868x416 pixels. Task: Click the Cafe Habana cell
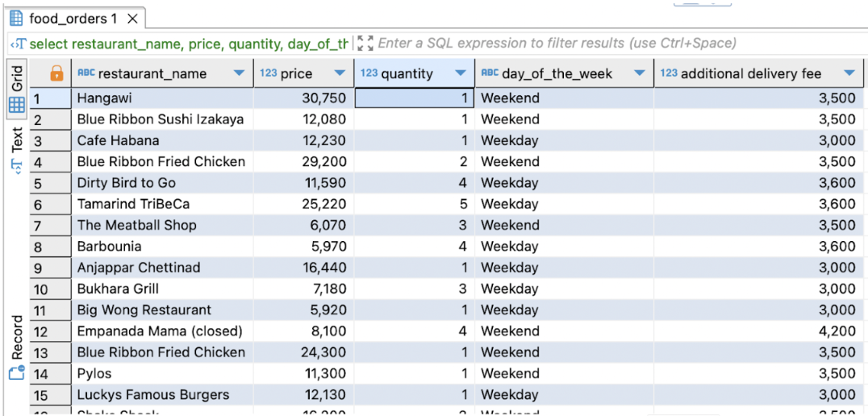(x=163, y=140)
